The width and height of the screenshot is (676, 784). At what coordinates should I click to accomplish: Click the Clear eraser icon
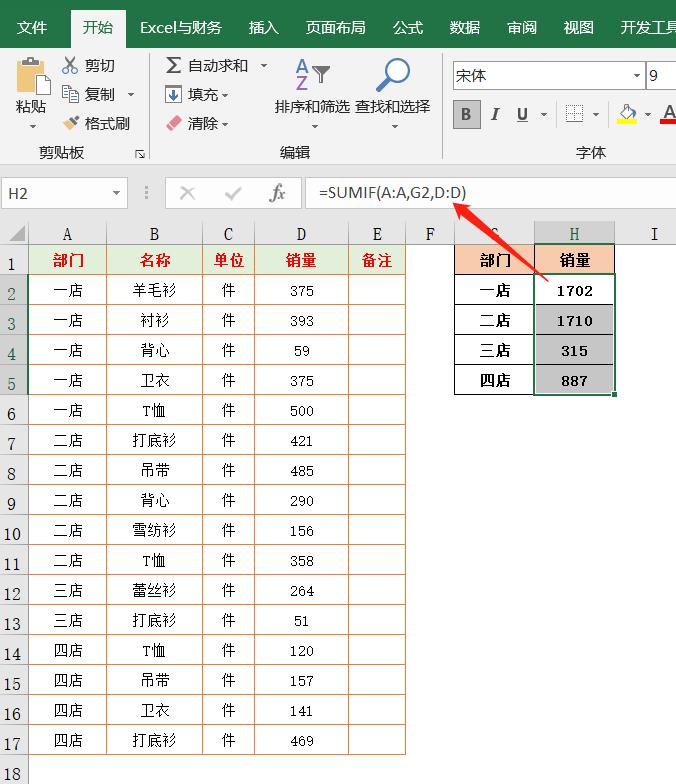[x=173, y=124]
